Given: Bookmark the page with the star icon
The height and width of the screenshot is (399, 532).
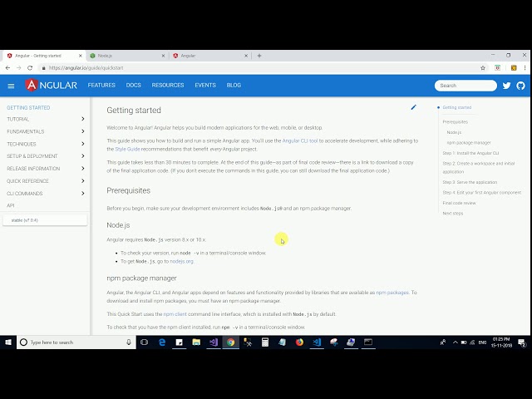Looking at the screenshot, I should (x=483, y=68).
